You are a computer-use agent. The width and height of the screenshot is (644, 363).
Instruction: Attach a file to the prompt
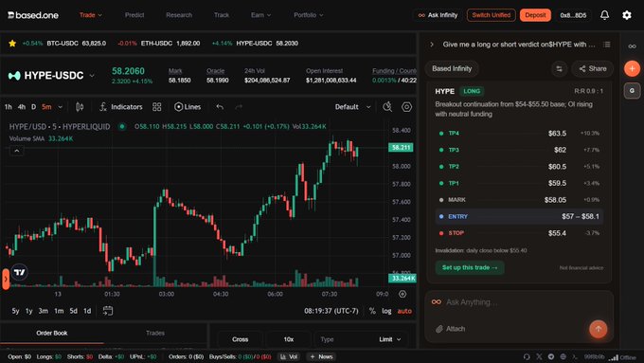click(451, 329)
